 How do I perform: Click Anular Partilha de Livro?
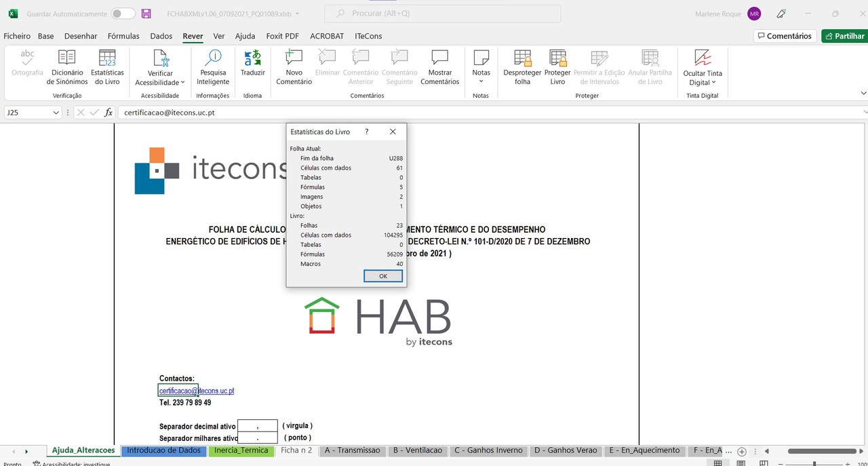pyautogui.click(x=650, y=66)
